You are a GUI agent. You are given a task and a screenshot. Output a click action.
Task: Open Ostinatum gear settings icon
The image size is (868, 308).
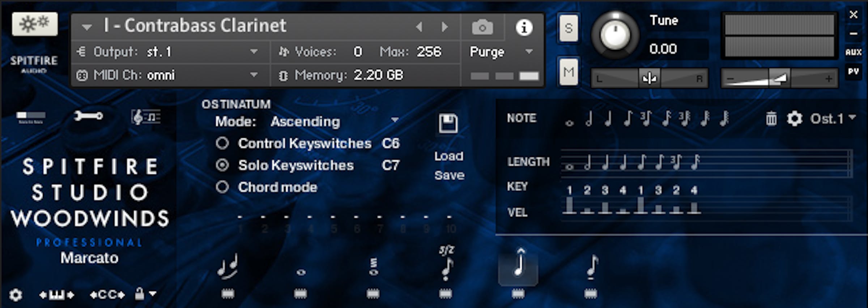(x=794, y=119)
